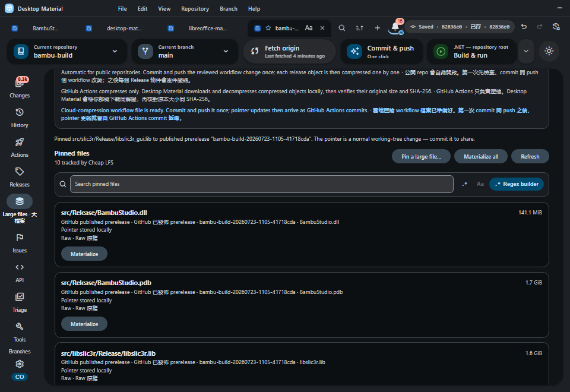Materialize src/Release/BambuStudio.dll
570x392 pixels.
coord(84,254)
